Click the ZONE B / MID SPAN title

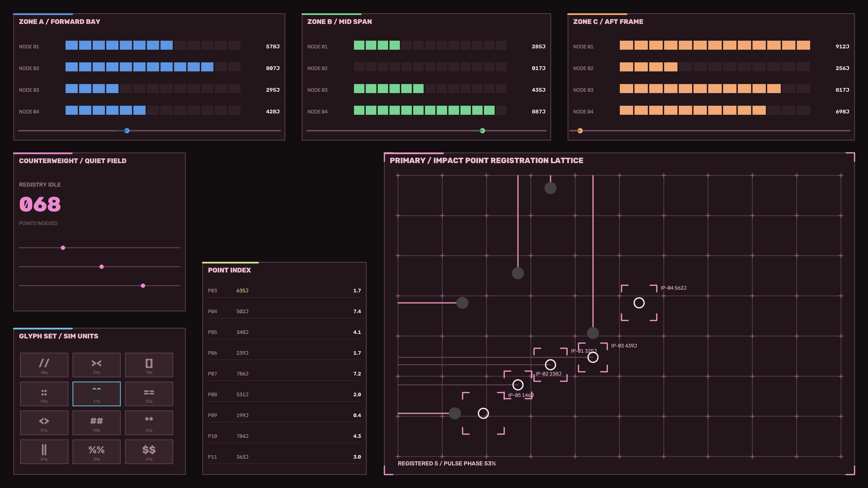click(x=340, y=21)
